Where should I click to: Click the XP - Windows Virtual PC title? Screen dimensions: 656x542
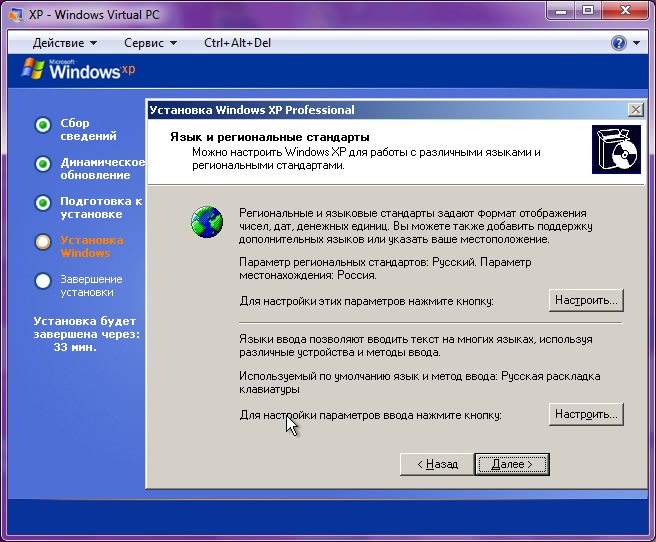coord(95,15)
